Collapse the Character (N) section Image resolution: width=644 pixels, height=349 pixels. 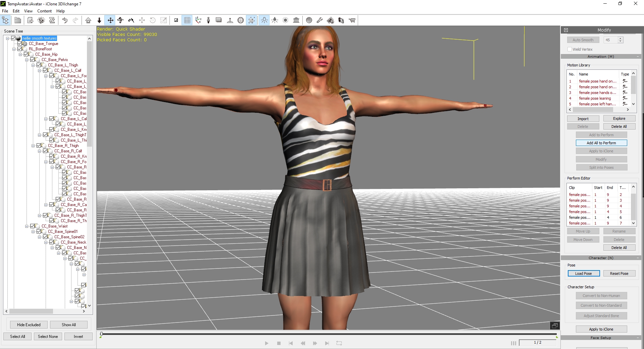point(638,258)
